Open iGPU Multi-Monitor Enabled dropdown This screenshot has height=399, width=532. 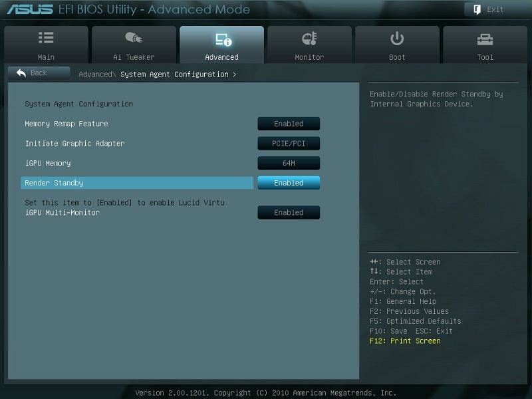coord(289,212)
